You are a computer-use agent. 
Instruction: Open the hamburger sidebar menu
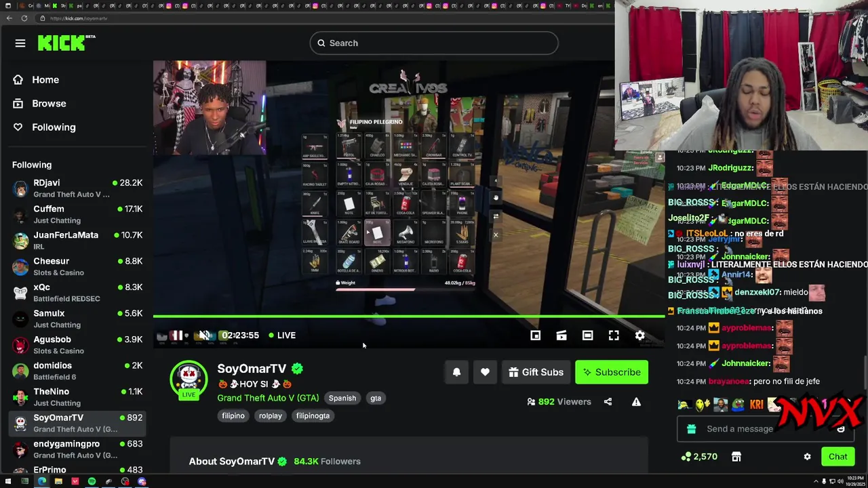(20, 43)
